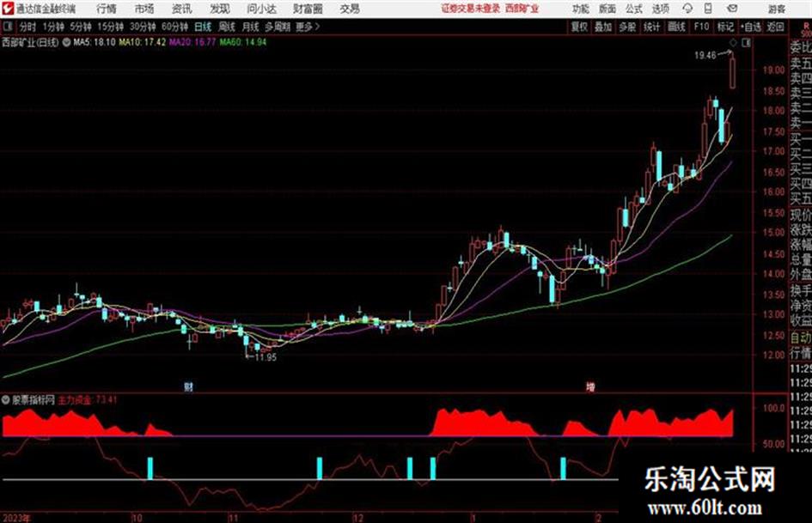Expand the 更多 periods list
This screenshot has height=523, width=812.
point(308,27)
